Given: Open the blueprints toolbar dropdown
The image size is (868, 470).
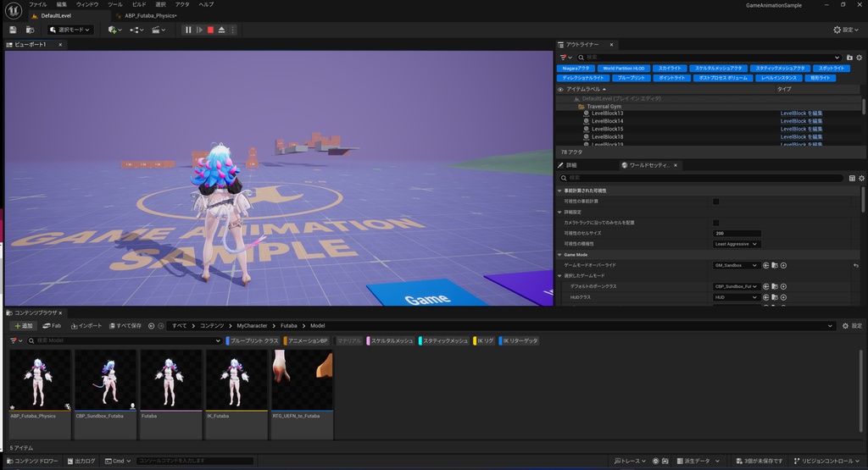Looking at the screenshot, I should point(136,30).
